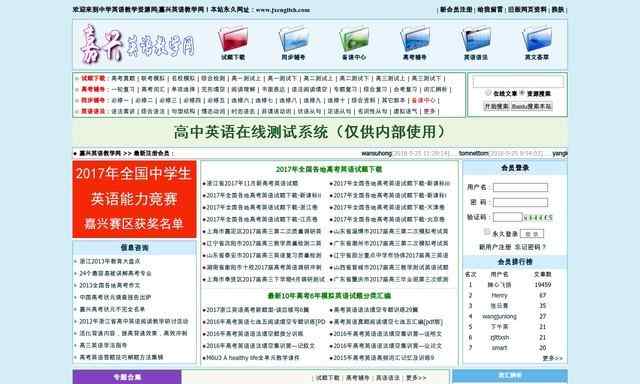Open 旧版网页资料 in top bar
The image size is (640, 384).
527,9
